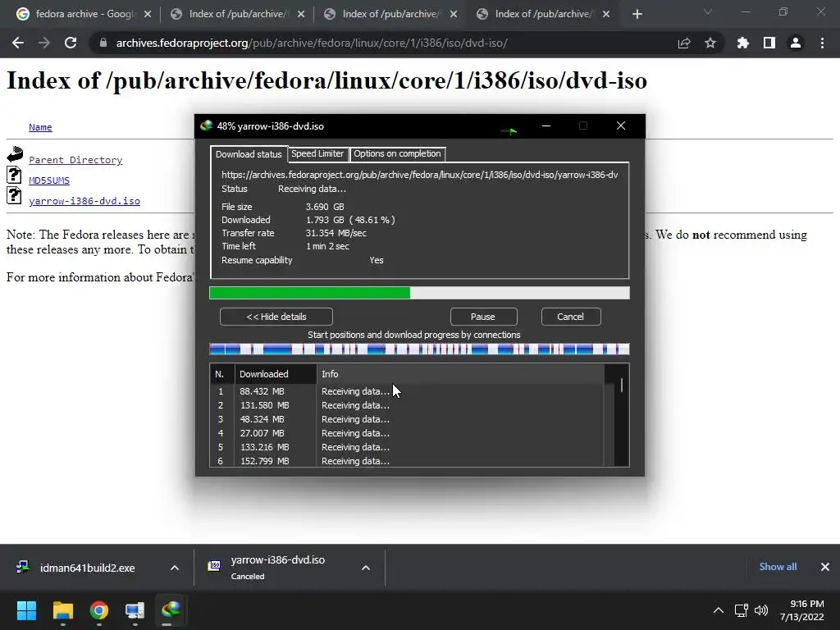
Task: Click the Info column header
Action: coord(461,374)
